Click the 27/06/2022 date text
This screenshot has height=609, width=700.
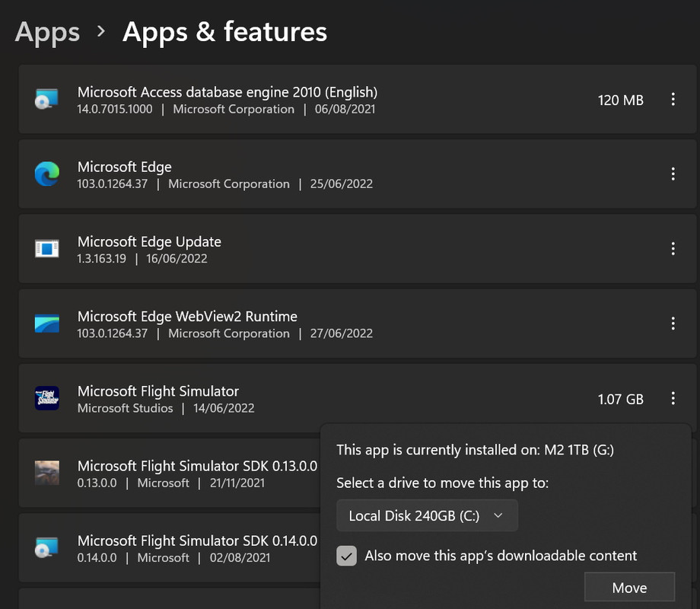click(x=342, y=333)
